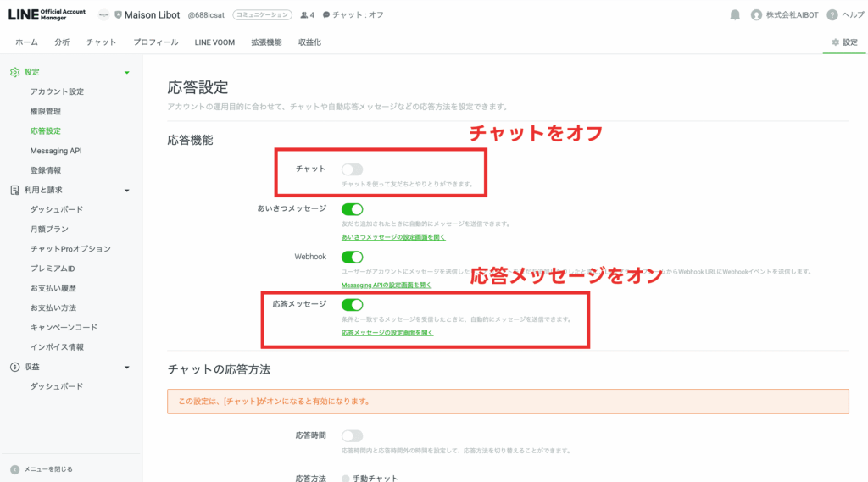Switch to the 分析 tab
Viewport: 868px width, 482px height.
(62, 42)
